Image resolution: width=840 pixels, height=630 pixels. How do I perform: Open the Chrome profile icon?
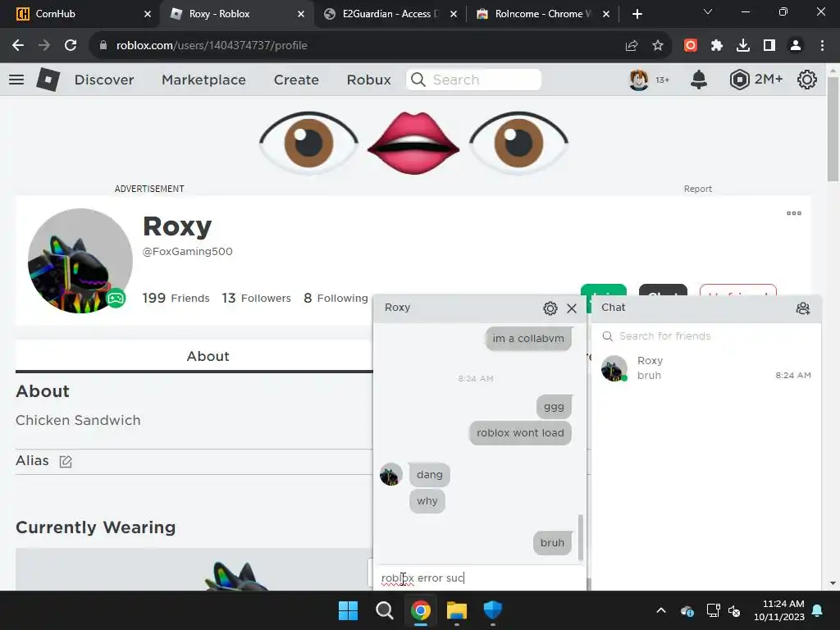click(796, 46)
